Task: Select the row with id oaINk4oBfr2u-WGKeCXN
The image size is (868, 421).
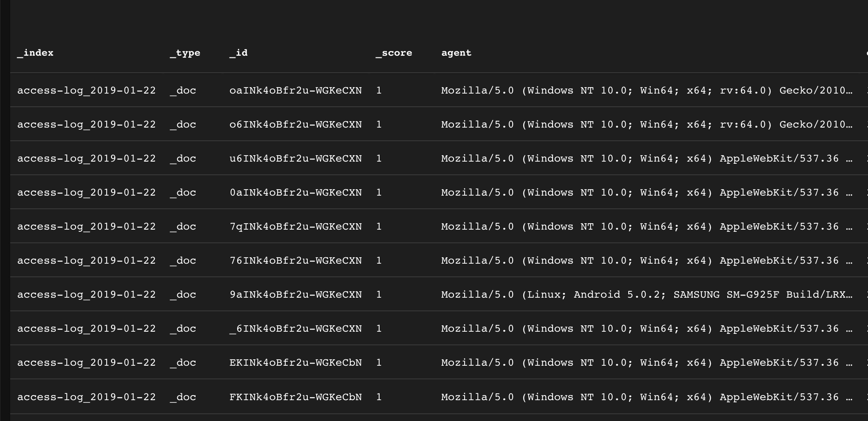Action: (x=439, y=90)
